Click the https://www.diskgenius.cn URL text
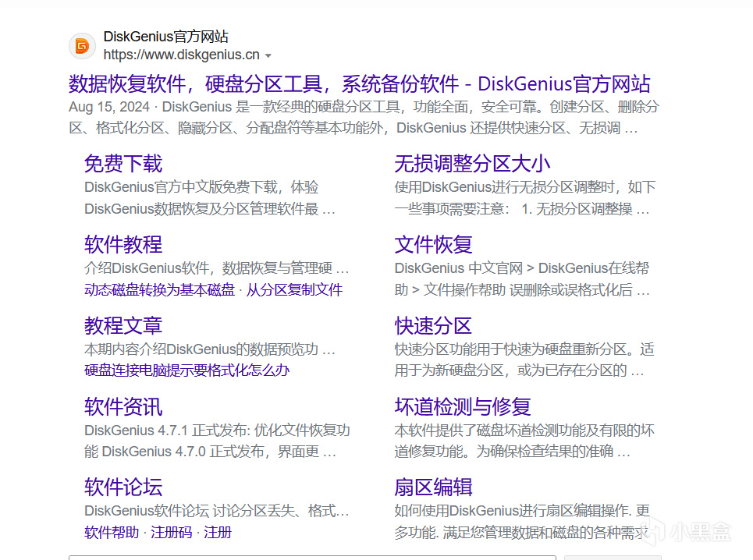Image resolution: width=753 pixels, height=560 pixels. pyautogui.click(x=182, y=55)
